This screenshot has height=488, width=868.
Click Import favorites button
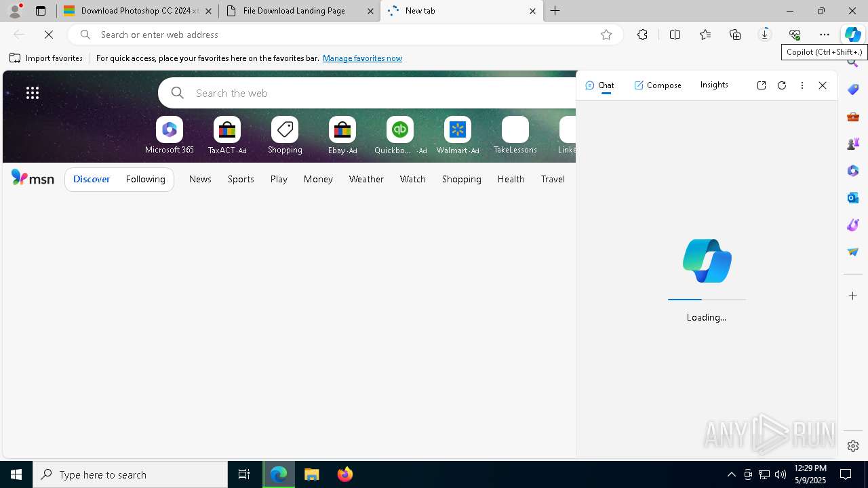click(x=46, y=58)
